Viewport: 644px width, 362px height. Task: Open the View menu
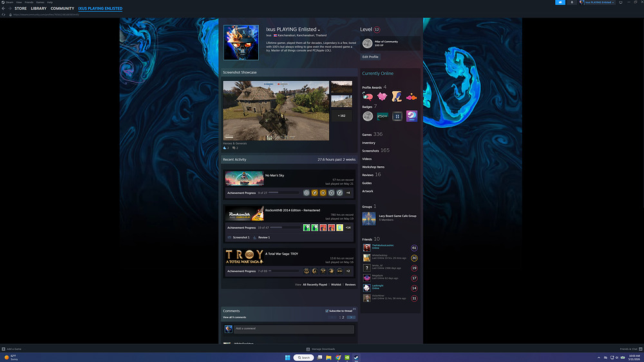[19, 3]
